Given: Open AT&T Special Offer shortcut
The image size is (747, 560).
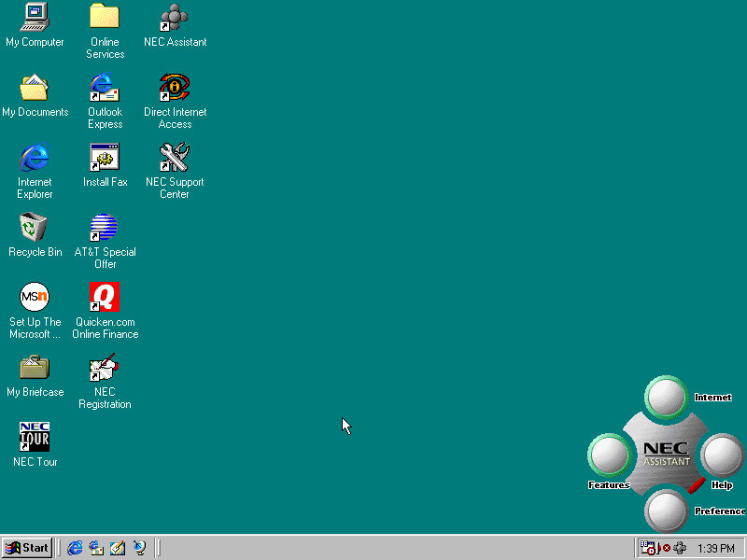Looking at the screenshot, I should point(105,228).
